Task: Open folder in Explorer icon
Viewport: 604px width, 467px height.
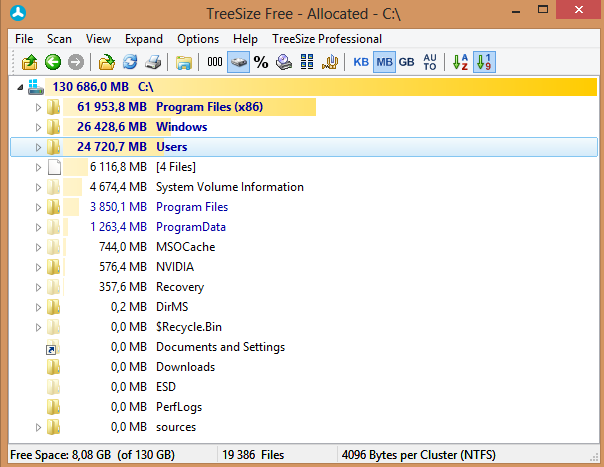Action: point(184,62)
